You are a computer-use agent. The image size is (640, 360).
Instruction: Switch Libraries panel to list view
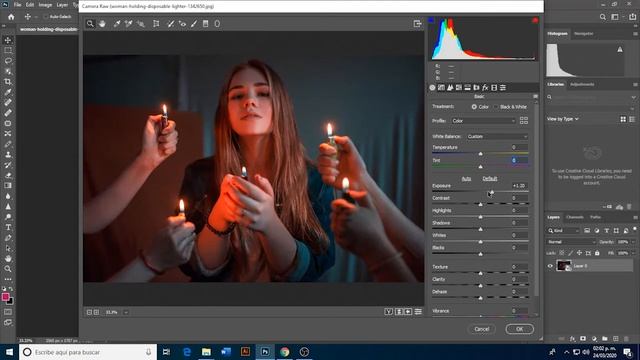[632, 119]
